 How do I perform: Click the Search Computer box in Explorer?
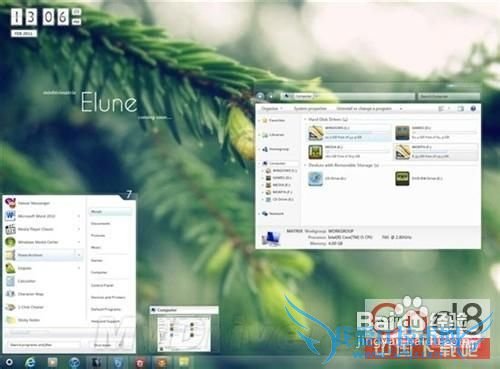point(448,96)
